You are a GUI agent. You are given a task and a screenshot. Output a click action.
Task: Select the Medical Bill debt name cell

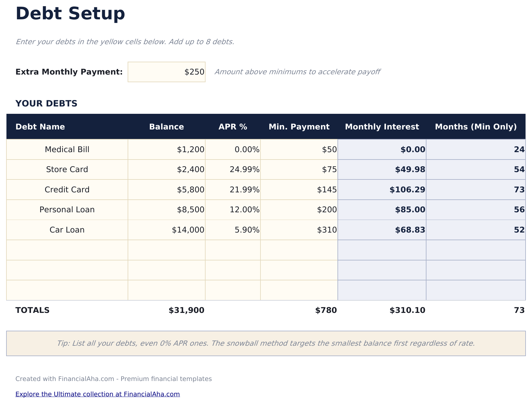67,149
